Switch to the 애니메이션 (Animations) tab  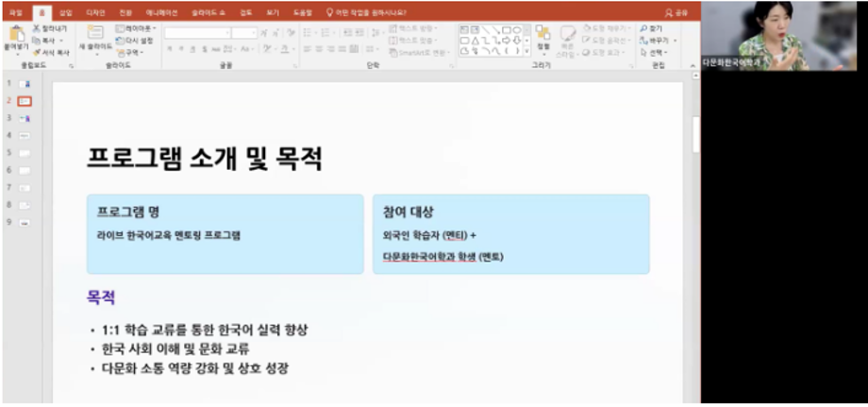click(x=161, y=12)
